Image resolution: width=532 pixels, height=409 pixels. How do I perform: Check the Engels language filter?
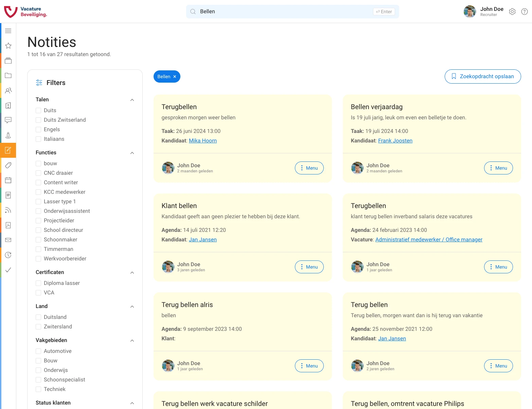(38, 129)
